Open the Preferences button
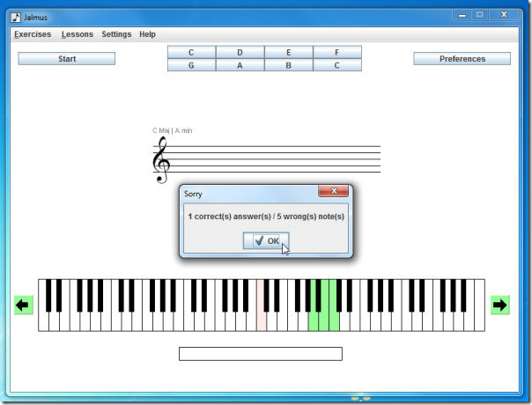 (x=462, y=59)
